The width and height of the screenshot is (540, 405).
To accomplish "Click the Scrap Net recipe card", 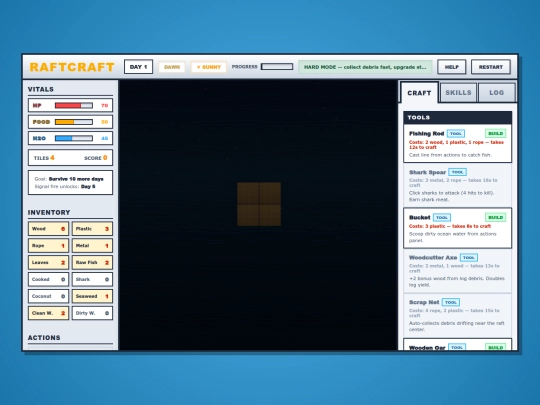I will [x=457, y=315].
